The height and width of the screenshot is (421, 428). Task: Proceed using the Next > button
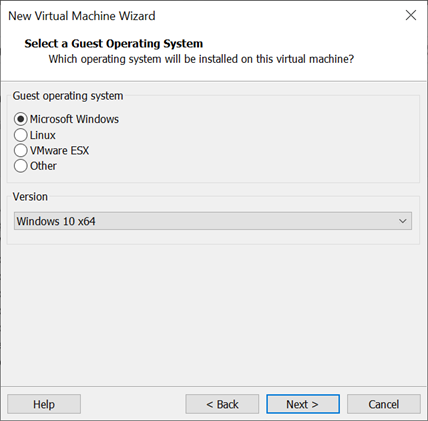[303, 404]
